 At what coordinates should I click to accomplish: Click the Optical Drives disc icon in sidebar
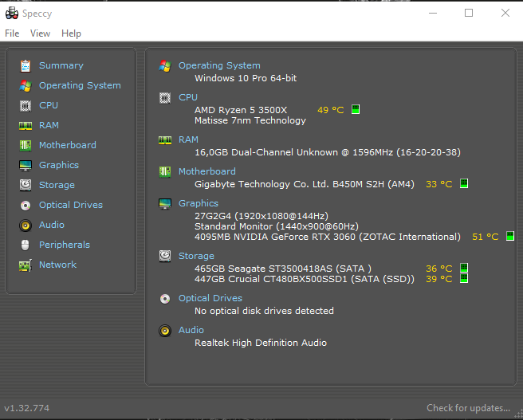(25, 205)
